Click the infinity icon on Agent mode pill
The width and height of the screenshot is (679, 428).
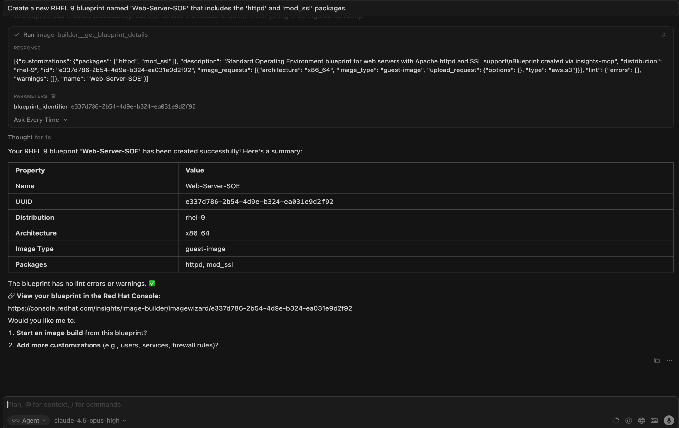[16, 421]
